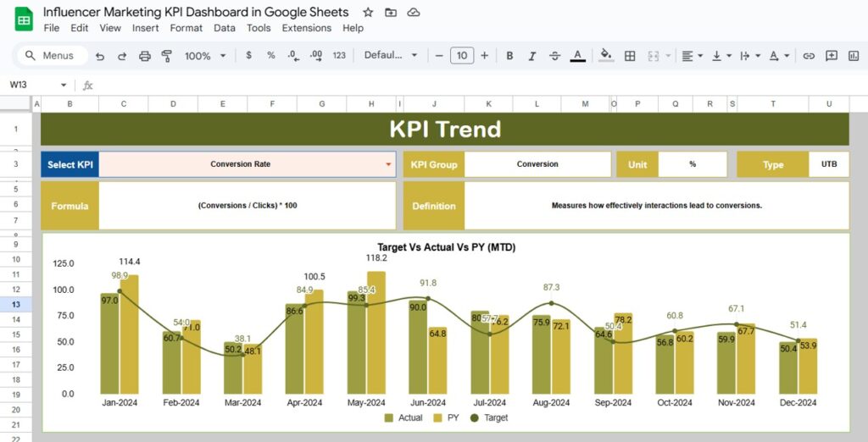Open the Help menu
The width and height of the screenshot is (868, 442).
pos(353,28)
